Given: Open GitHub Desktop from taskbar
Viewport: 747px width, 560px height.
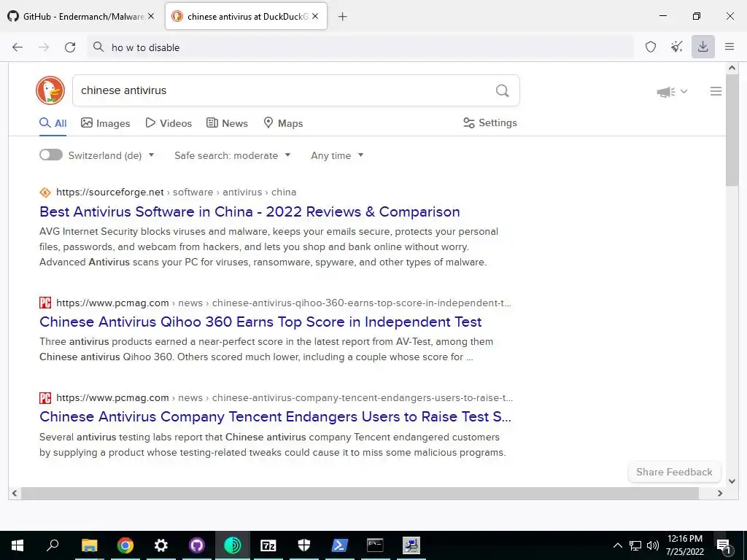Looking at the screenshot, I should (x=197, y=545).
